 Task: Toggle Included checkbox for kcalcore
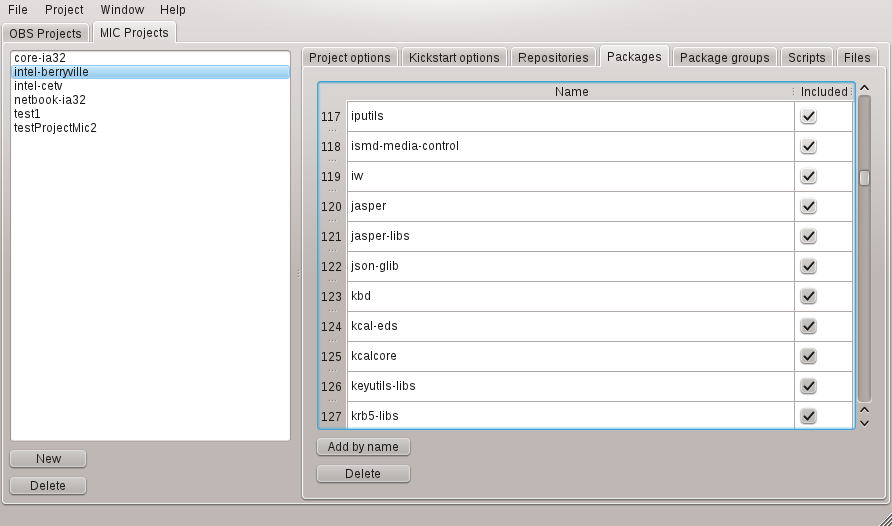tap(808, 356)
